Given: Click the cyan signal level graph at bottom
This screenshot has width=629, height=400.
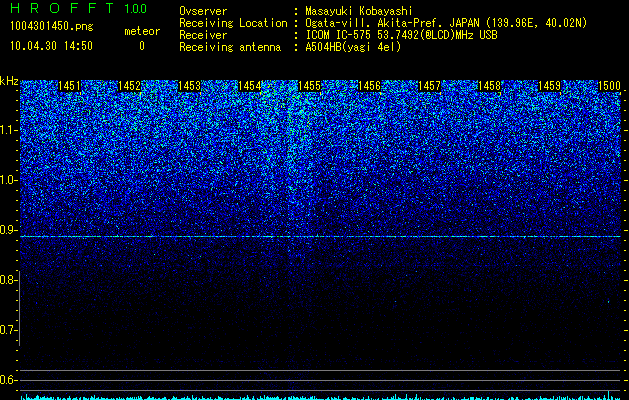Looking at the screenshot, I should point(320,397).
